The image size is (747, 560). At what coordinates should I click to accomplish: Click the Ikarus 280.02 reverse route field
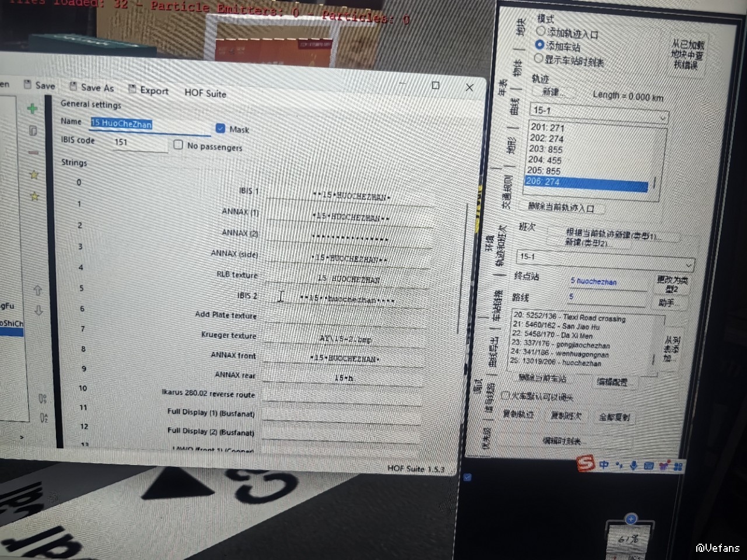pyautogui.click(x=343, y=397)
